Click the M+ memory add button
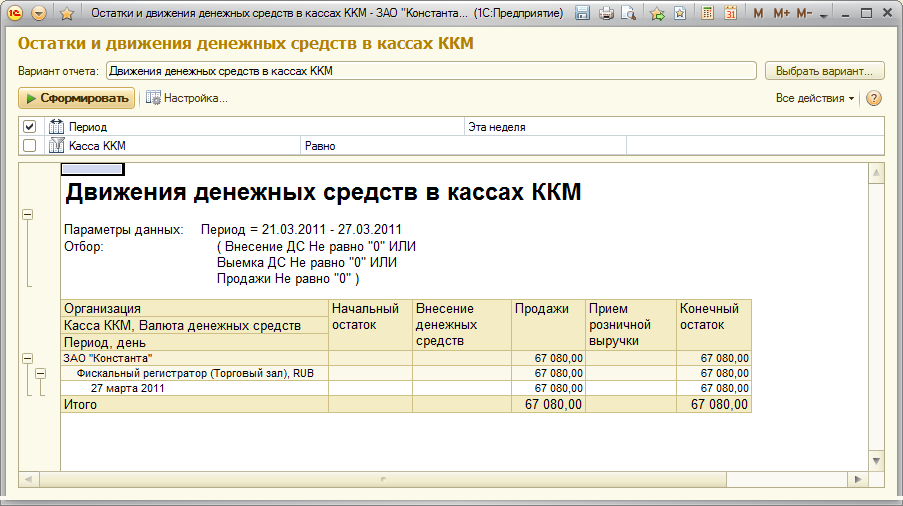The height and width of the screenshot is (506, 903). 781,13
